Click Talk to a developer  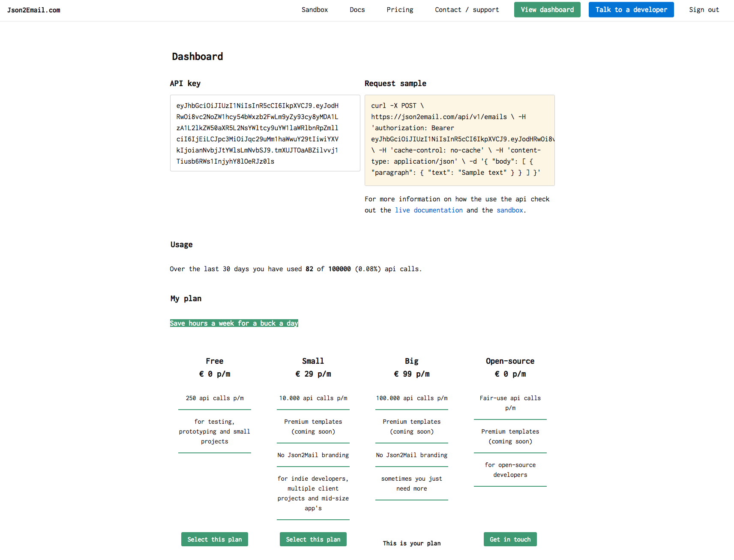click(631, 9)
